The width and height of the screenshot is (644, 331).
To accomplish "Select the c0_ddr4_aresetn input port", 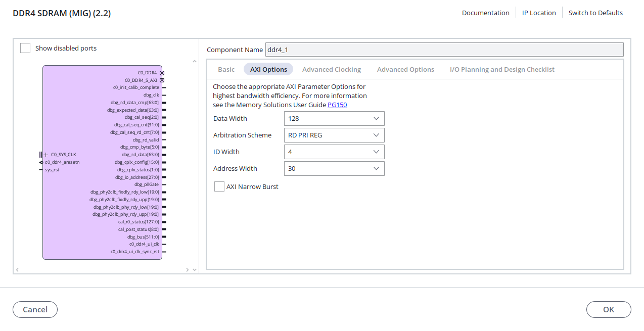I will (62, 162).
